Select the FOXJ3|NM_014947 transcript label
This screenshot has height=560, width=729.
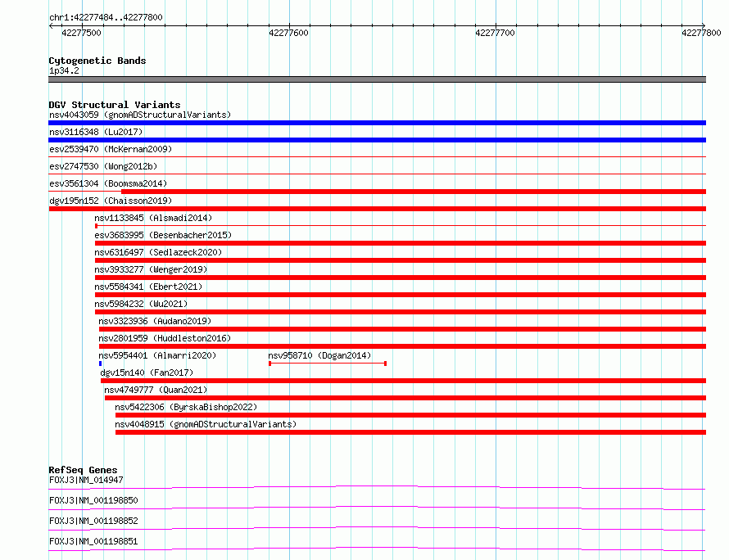(86, 480)
